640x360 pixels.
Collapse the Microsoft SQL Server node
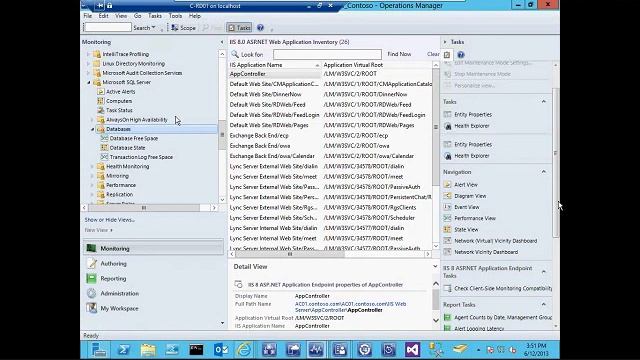[x=89, y=82]
